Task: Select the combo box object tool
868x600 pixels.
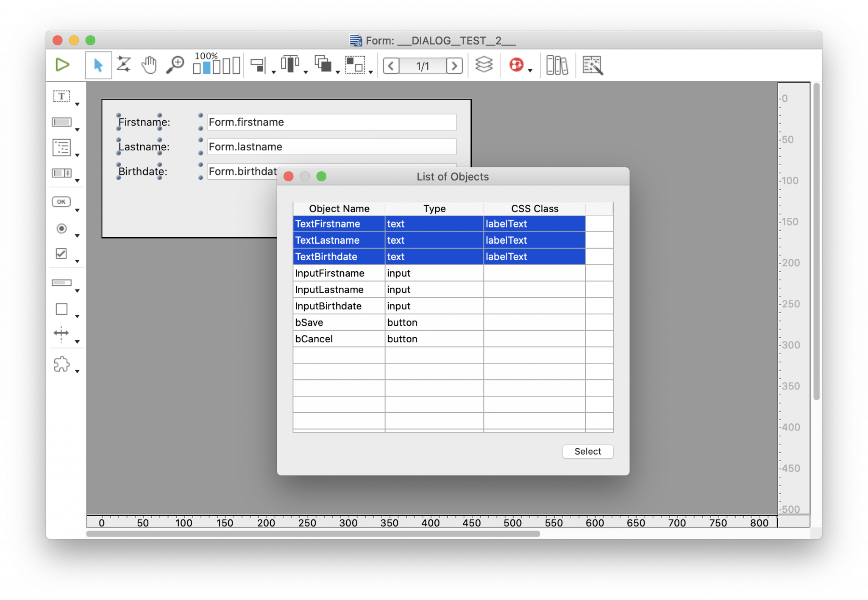Action: pyautogui.click(x=62, y=173)
